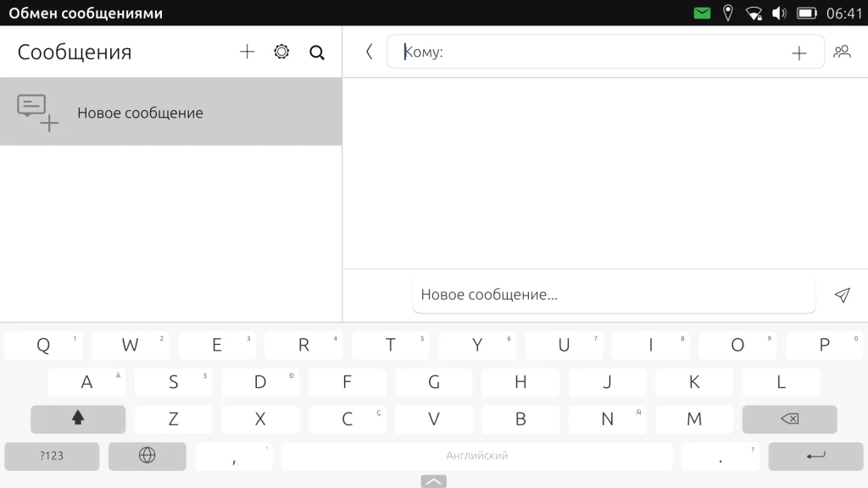Image resolution: width=868 pixels, height=488 pixels.
Task: Switch keyboard layout via the globe key
Action: coord(147,456)
